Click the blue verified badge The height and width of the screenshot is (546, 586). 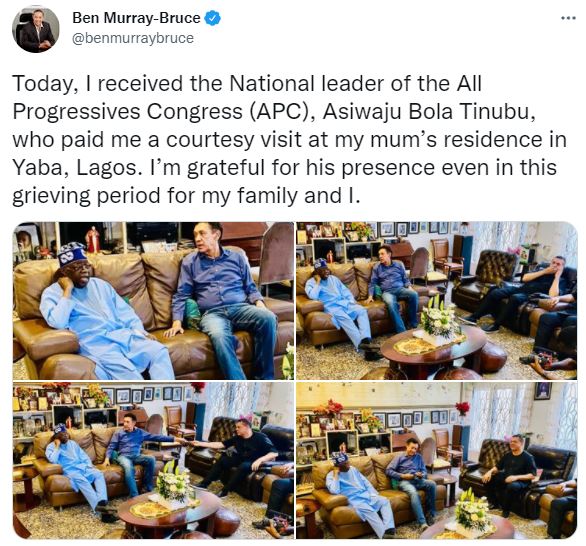(x=212, y=18)
